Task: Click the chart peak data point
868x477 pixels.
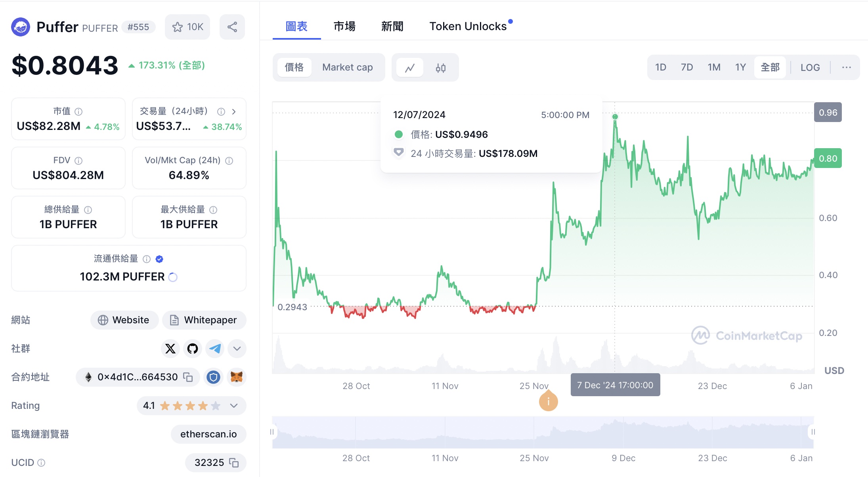Action: (x=615, y=117)
